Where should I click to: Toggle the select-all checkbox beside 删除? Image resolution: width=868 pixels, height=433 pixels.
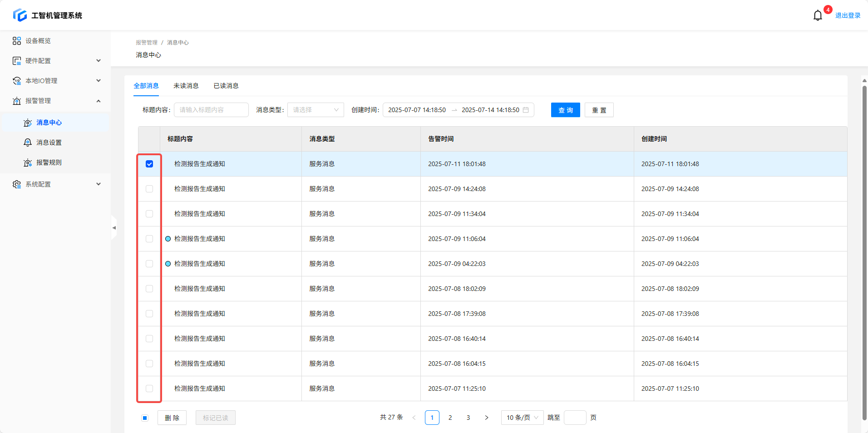tap(145, 418)
